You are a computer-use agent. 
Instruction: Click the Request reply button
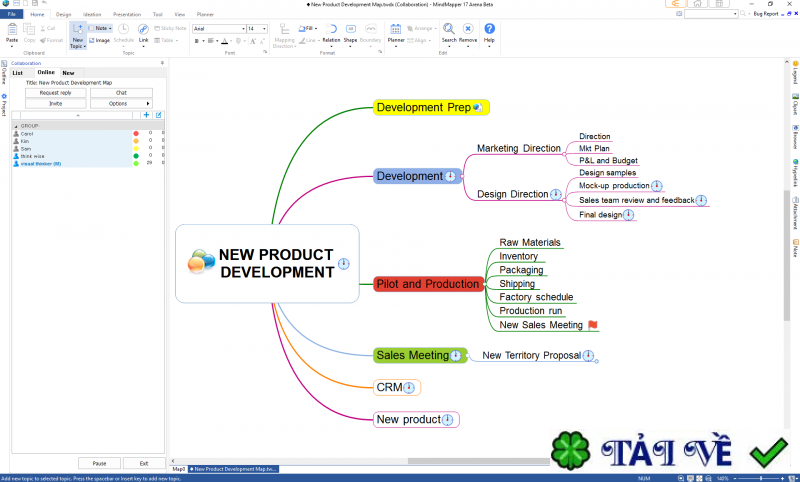click(x=55, y=92)
